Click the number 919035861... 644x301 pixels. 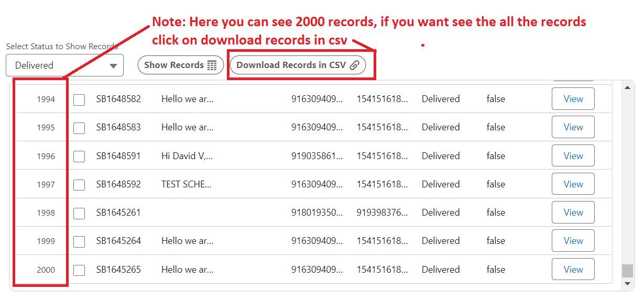[x=317, y=155]
